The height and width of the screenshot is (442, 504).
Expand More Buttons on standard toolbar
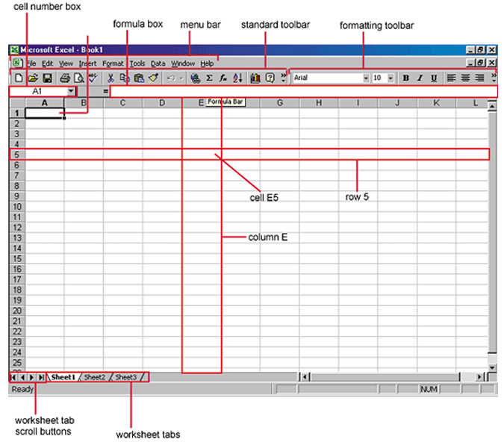point(283,78)
